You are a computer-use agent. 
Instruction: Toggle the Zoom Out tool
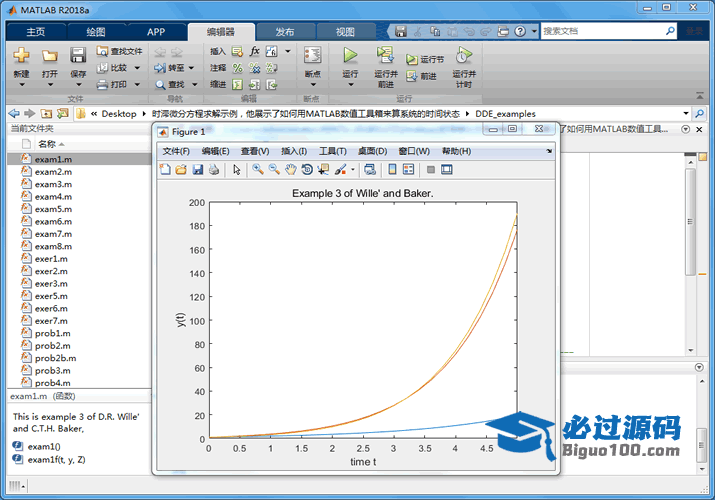click(274, 170)
